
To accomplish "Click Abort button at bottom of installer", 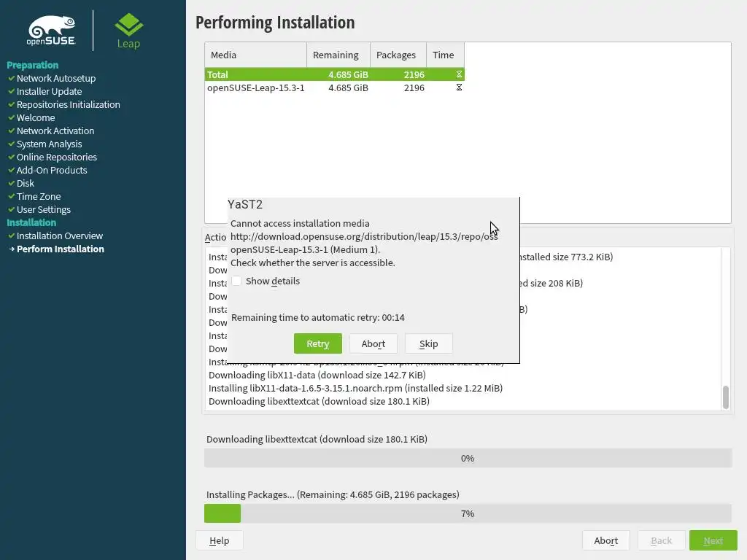I will (605, 540).
